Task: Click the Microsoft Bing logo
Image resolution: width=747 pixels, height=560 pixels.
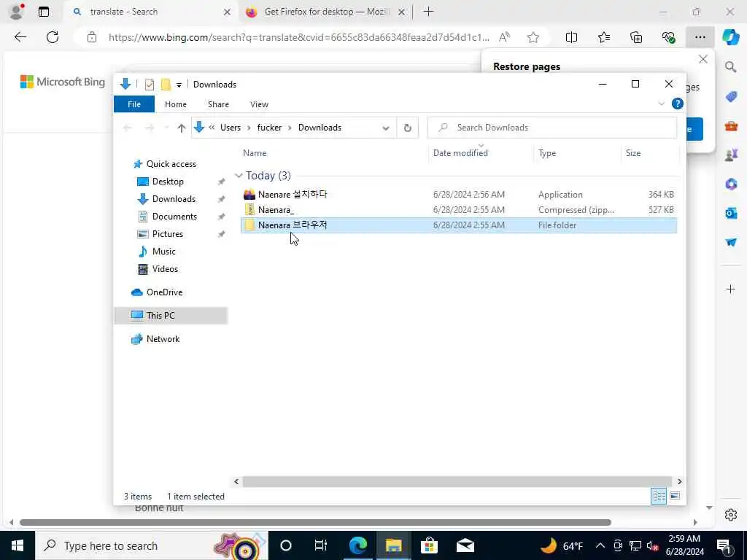Action: click(63, 82)
